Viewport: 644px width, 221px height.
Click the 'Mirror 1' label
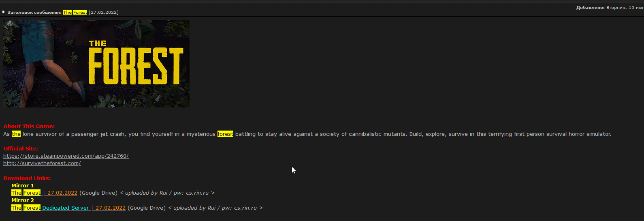[x=23, y=186]
